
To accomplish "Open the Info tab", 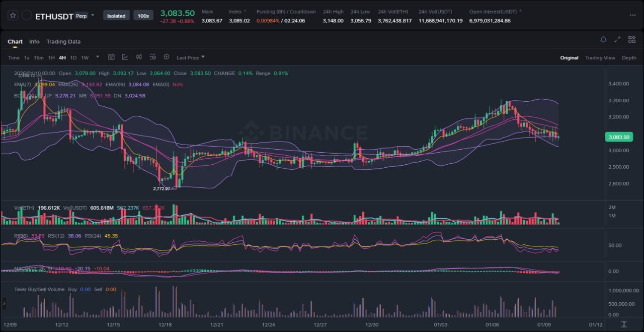I will point(34,42).
